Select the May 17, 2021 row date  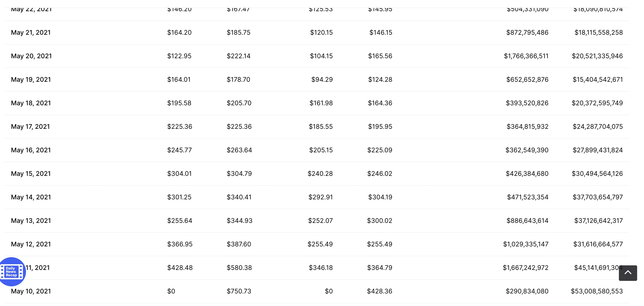(30, 127)
